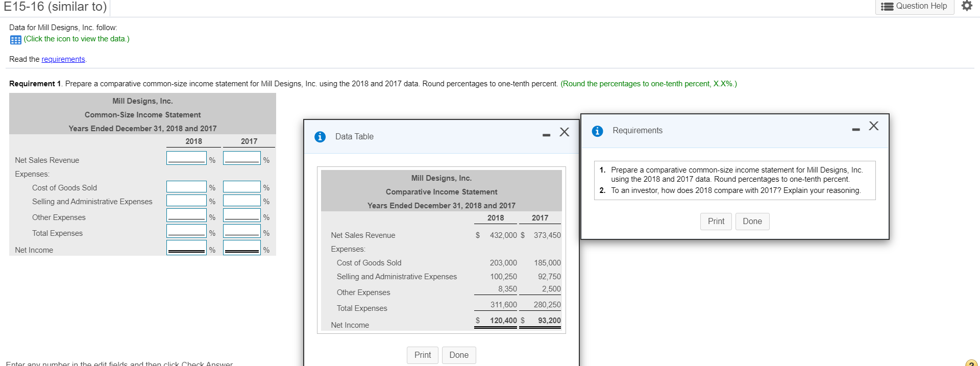Viewport: 980px width, 366px height.
Task: Click the 203,000 cost of goods value
Action: tap(503, 263)
